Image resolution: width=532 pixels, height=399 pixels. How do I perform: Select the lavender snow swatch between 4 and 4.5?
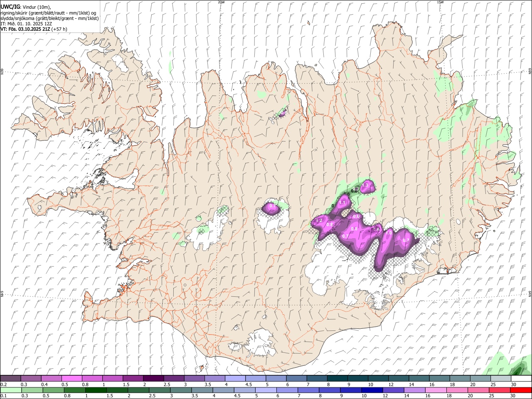[235, 378]
